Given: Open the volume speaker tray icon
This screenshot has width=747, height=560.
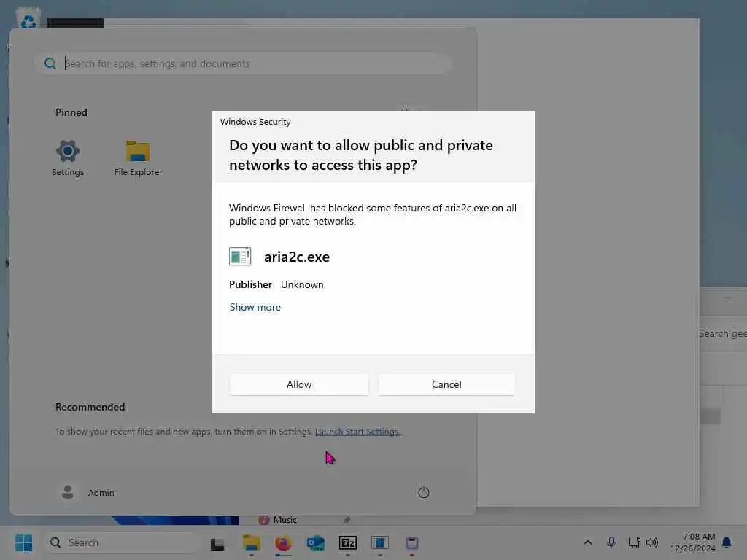Looking at the screenshot, I should (x=652, y=542).
